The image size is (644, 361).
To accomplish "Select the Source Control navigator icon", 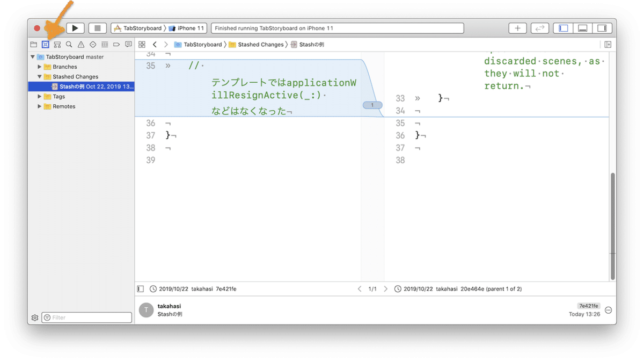I will pyautogui.click(x=46, y=45).
